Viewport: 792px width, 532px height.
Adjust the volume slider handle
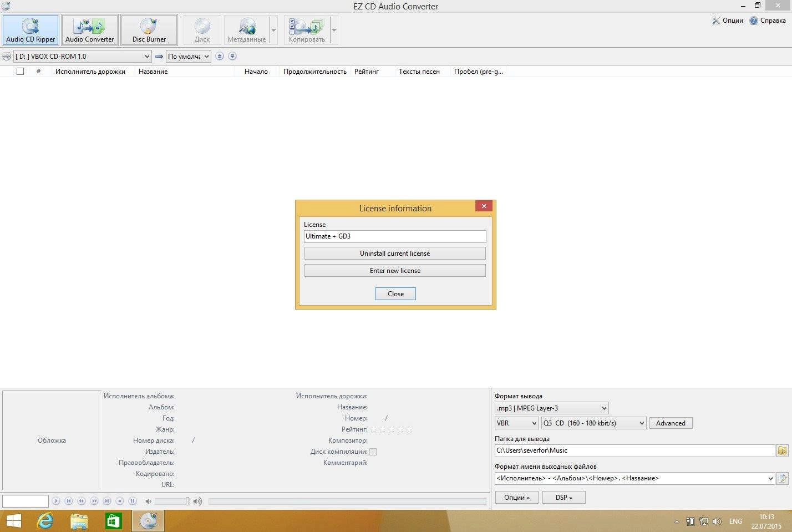(x=187, y=501)
